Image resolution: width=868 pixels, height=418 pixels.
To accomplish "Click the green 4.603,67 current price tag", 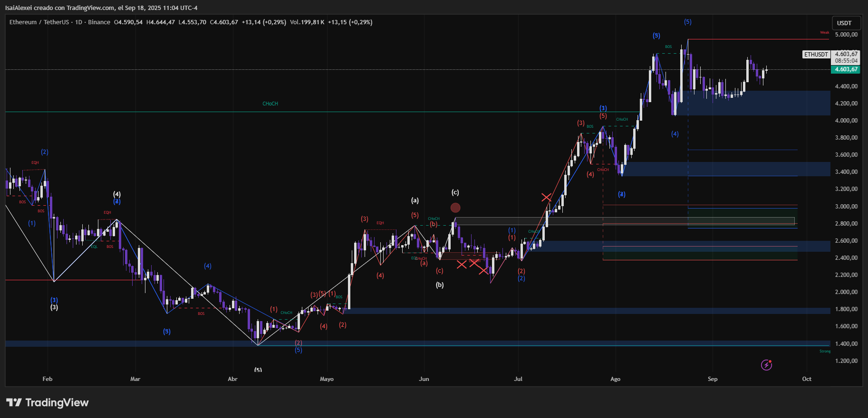I will [846, 69].
